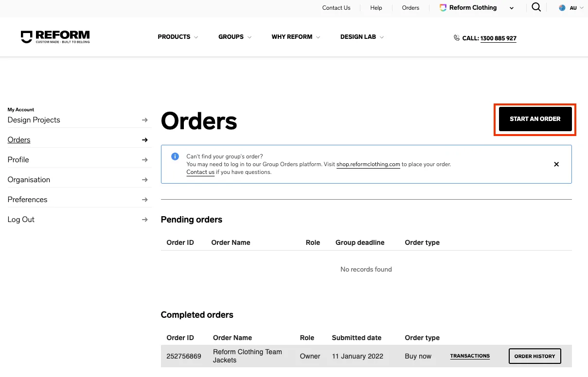This screenshot has width=588, height=377.
Task: Click the Completed orders heading
Action: tap(197, 315)
